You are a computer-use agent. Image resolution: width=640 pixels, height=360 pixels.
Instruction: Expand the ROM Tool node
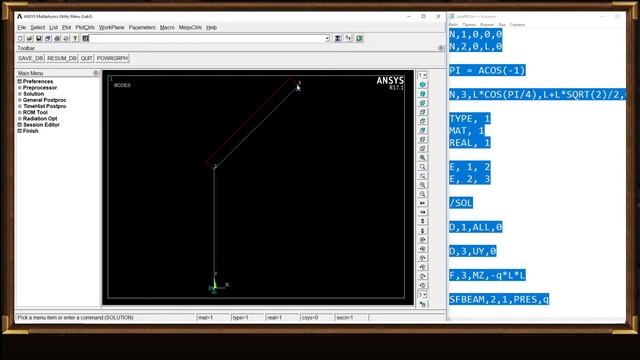point(20,112)
